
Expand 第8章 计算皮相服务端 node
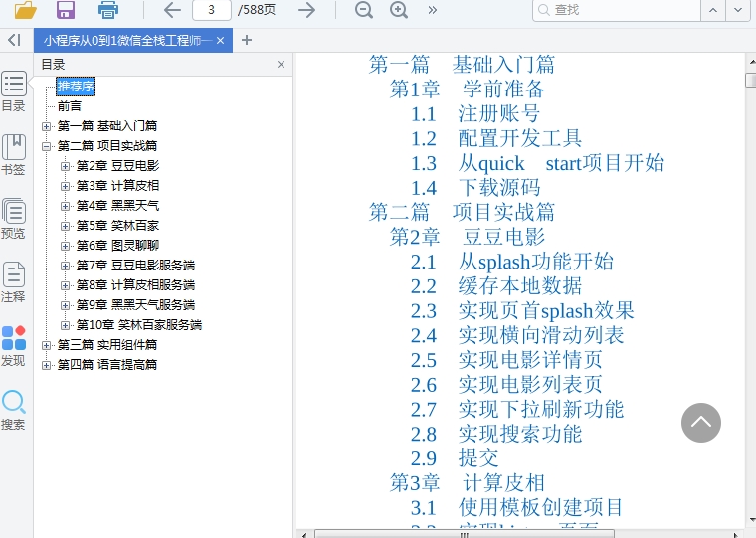pyautogui.click(x=65, y=285)
